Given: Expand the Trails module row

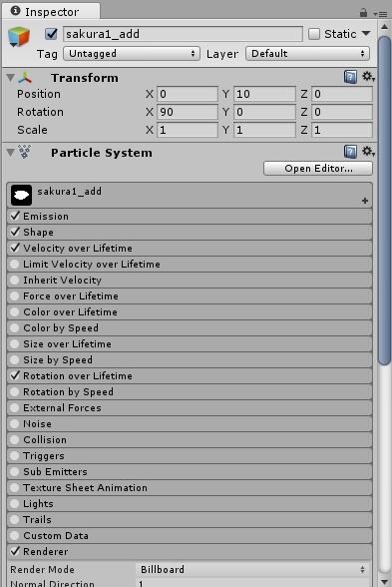Looking at the screenshot, I should [x=190, y=519].
